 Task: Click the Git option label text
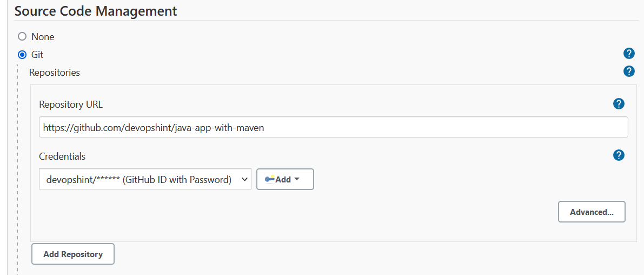[x=37, y=55]
